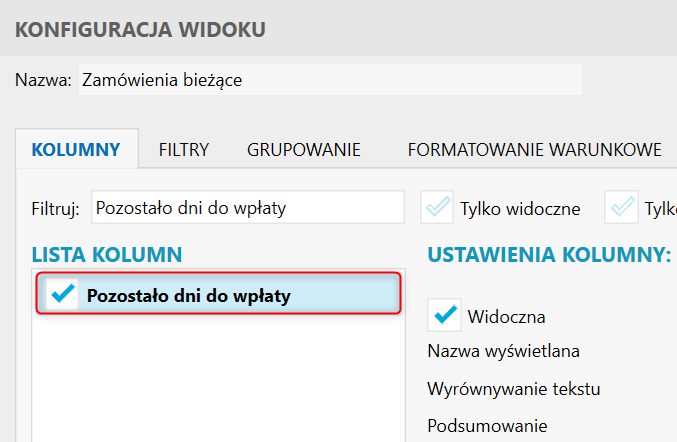Click the Nazwa wyświetlana setting label
The width and height of the screenshot is (677, 442).
tap(504, 351)
